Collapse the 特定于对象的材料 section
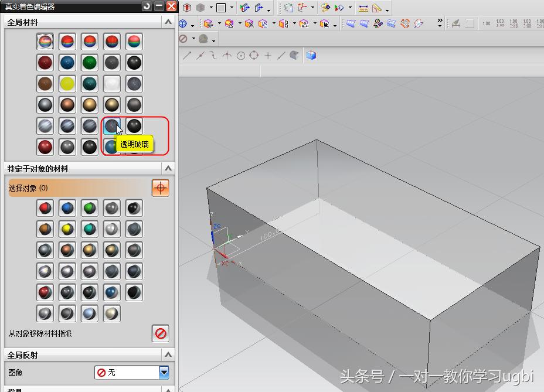This screenshot has width=544, height=392. (x=168, y=168)
